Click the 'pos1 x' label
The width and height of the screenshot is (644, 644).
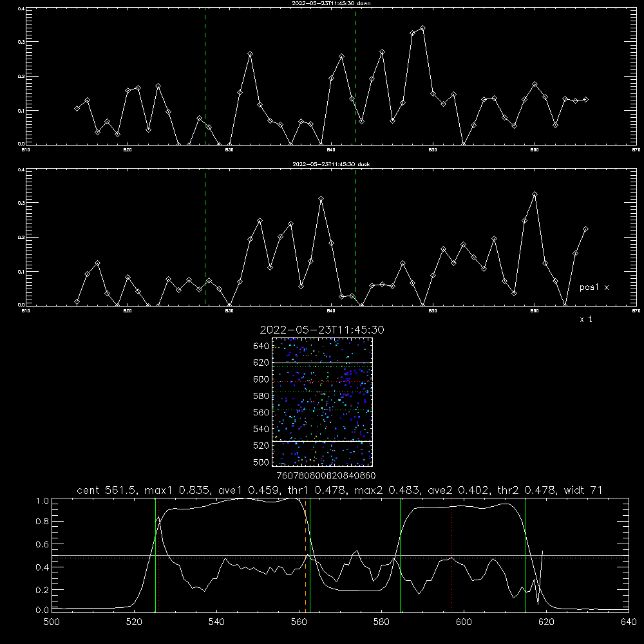594,287
